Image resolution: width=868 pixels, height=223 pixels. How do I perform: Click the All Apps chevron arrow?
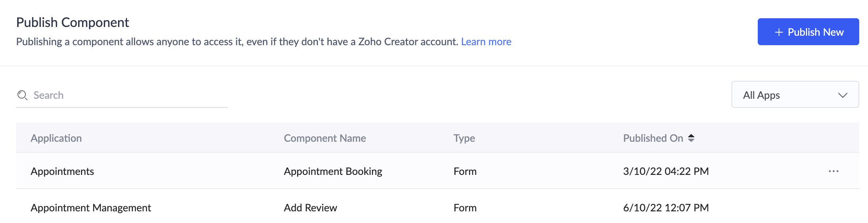(842, 95)
